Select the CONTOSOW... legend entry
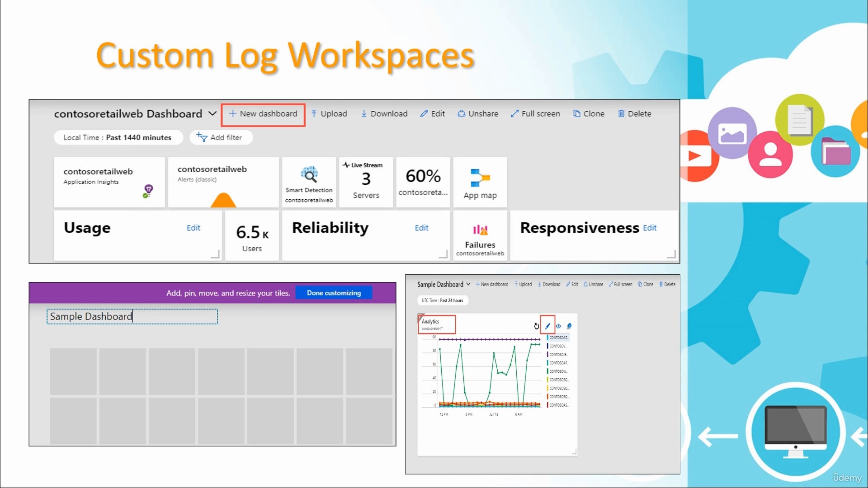868x488 pixels. click(558, 371)
